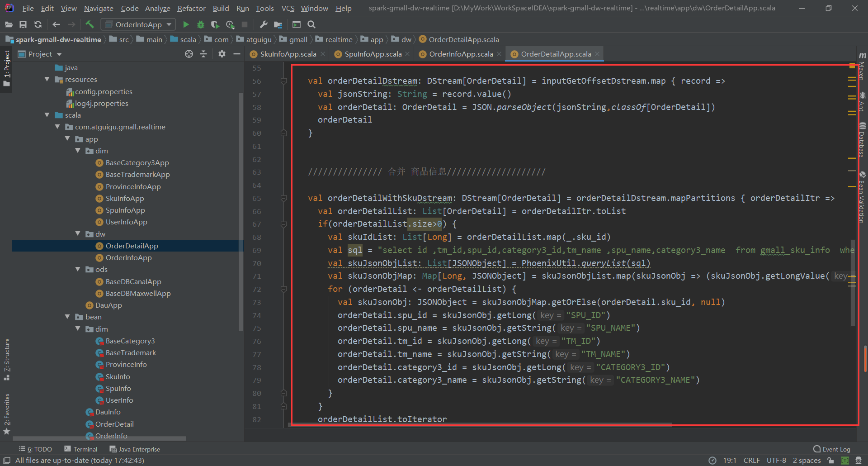Open the Bean Validation tool window
The image size is (868, 466).
(862, 197)
